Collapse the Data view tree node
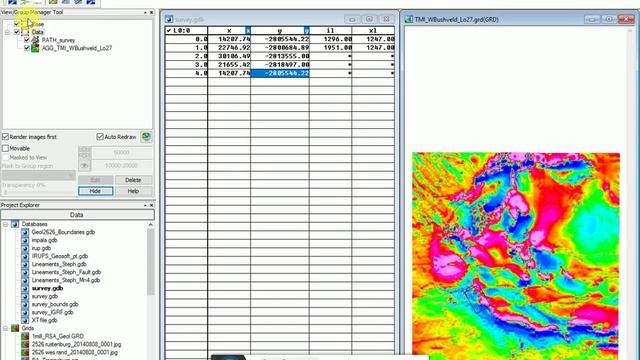640x360 pixels. pyautogui.click(x=7, y=32)
